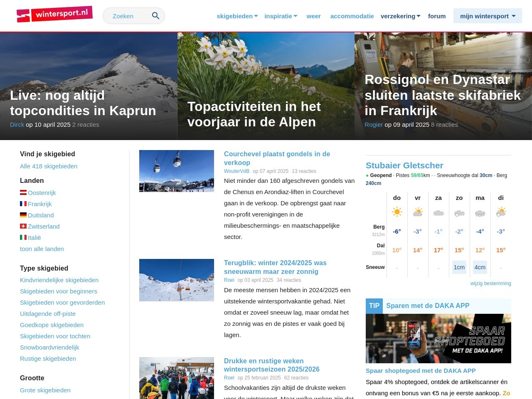Click 34 reacties on Terugblik article
The width and height of the screenshot is (532, 399).
(289, 280)
